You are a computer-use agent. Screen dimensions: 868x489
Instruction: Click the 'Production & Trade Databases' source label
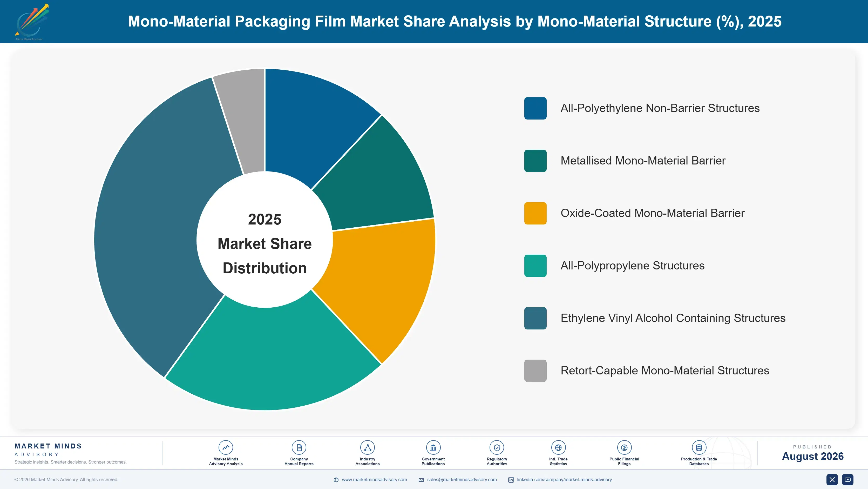(699, 461)
